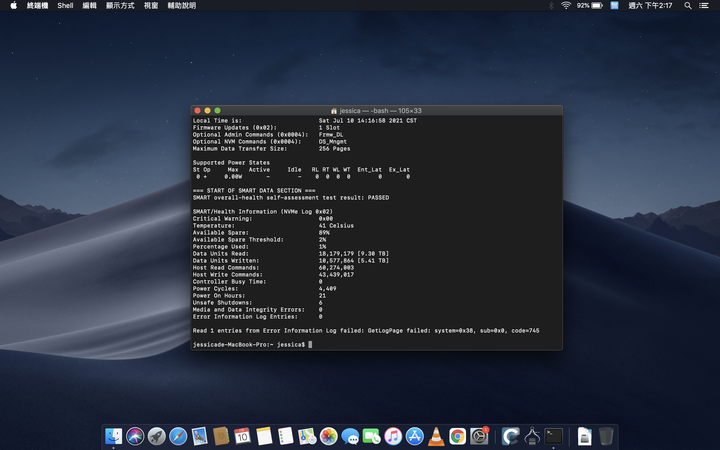Click 'Critical Warning:' 0x00 line

263,219
